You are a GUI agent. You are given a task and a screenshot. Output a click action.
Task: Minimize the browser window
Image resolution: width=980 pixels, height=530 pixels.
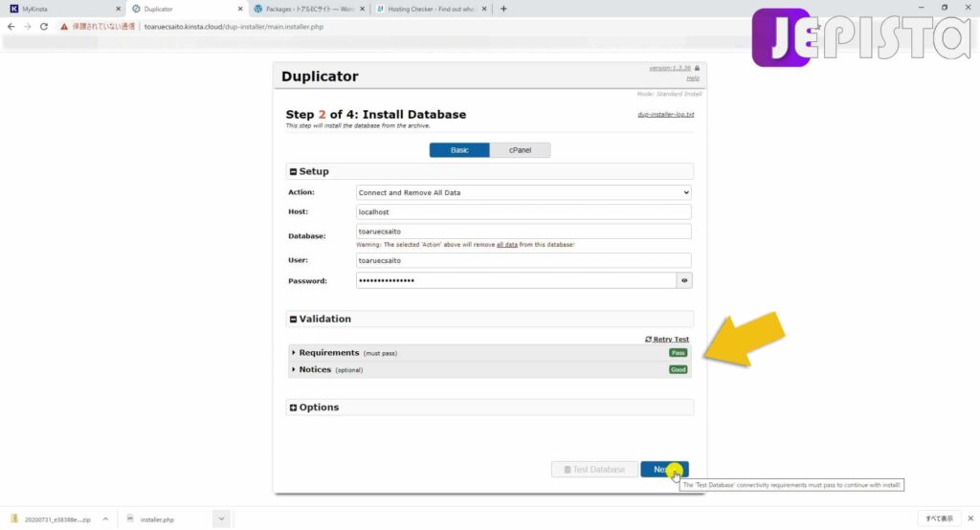tap(921, 8)
